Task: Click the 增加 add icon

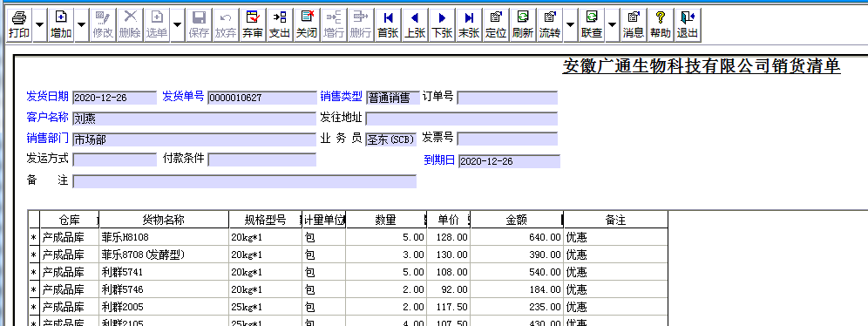Action: pos(62,25)
